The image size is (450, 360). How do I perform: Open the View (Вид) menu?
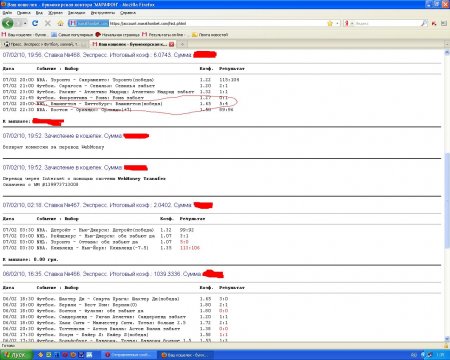(x=39, y=13)
